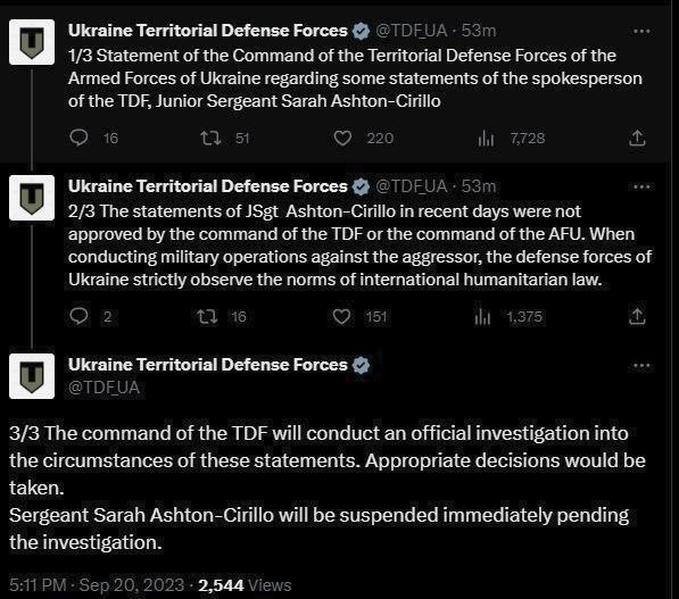
Task: Open the 5:11 PM Sep 20, 2023 timestamp
Action: pos(97,585)
